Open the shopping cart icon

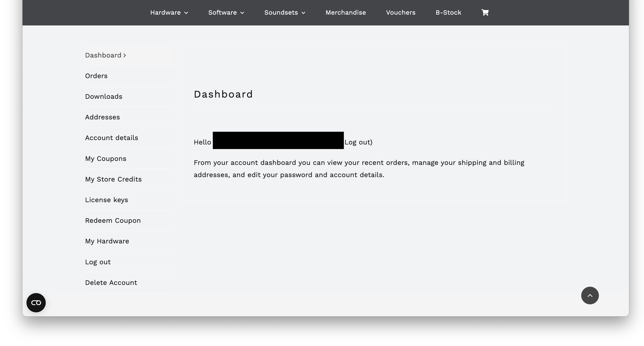(485, 12)
